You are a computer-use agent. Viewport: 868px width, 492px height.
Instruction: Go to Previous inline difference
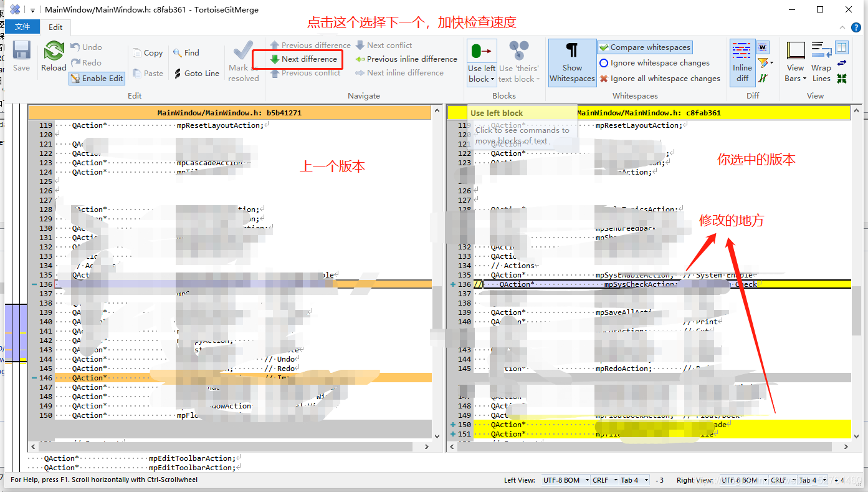coord(406,59)
